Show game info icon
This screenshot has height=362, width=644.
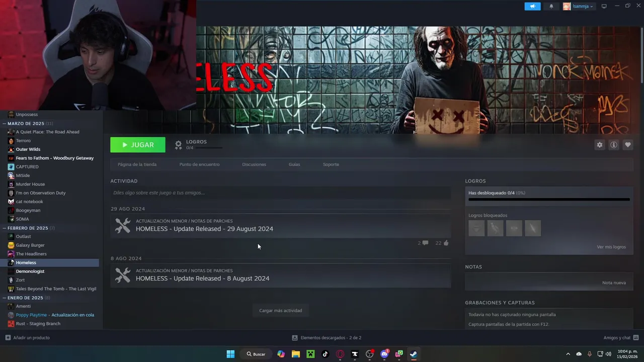pyautogui.click(x=613, y=145)
